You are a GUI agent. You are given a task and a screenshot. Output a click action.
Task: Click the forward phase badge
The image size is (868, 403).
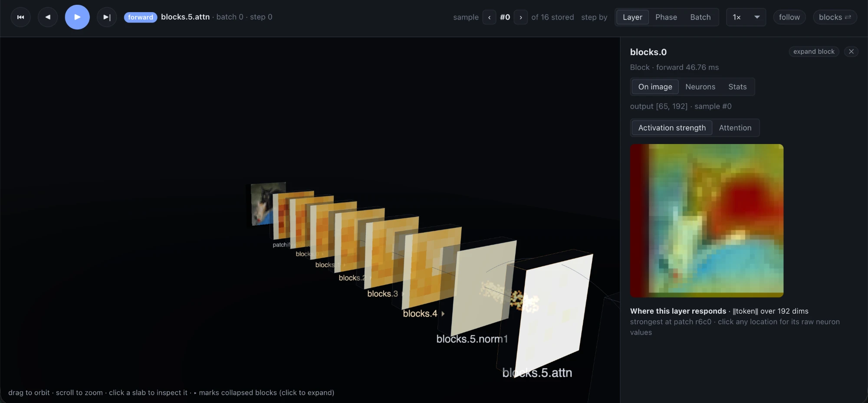click(141, 17)
